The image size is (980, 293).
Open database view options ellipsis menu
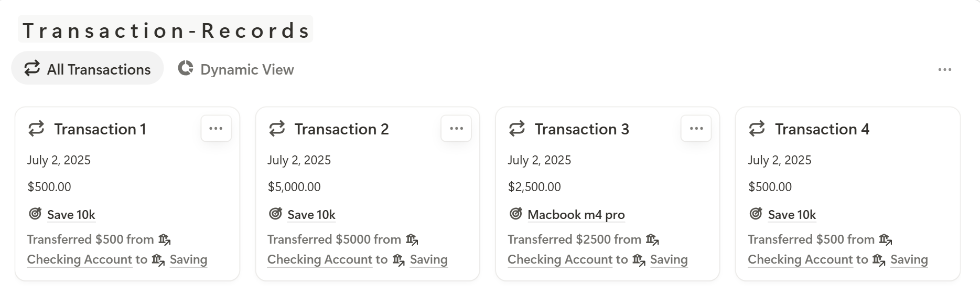pyautogui.click(x=945, y=69)
